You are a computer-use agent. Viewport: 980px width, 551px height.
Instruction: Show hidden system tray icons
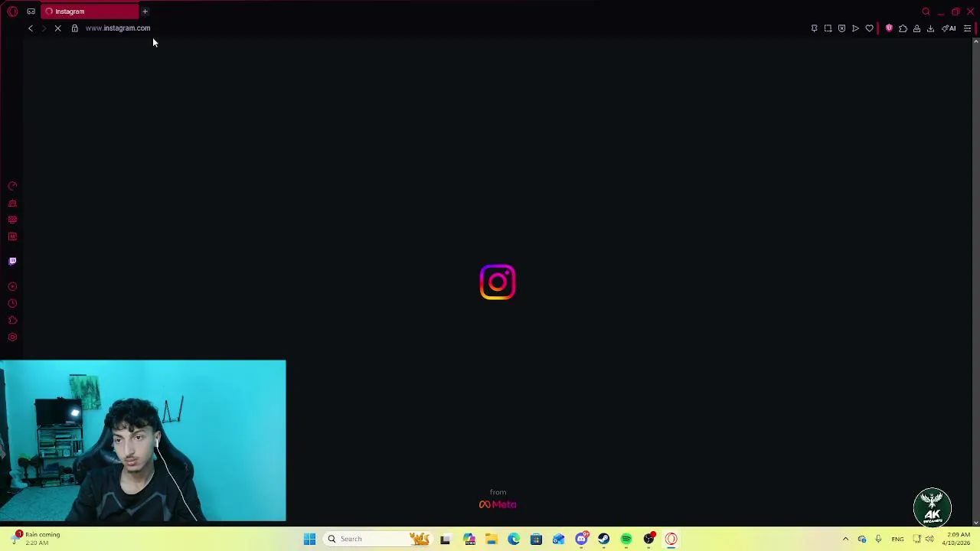845,539
